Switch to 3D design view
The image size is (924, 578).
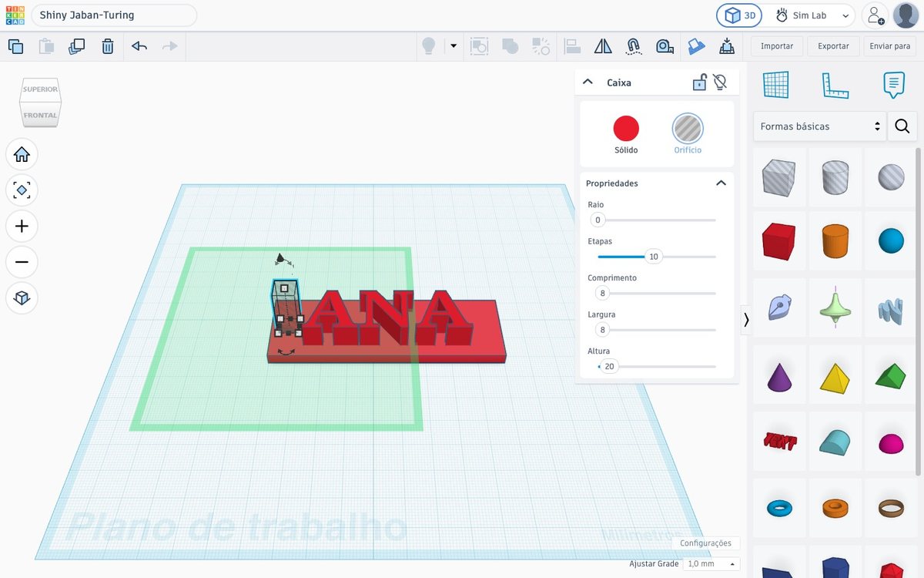point(739,15)
